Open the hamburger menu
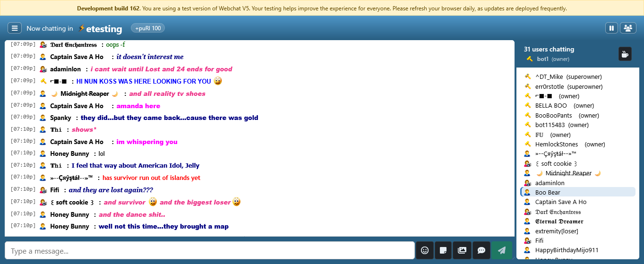Screen dimensions: 644x264 click(x=15, y=28)
